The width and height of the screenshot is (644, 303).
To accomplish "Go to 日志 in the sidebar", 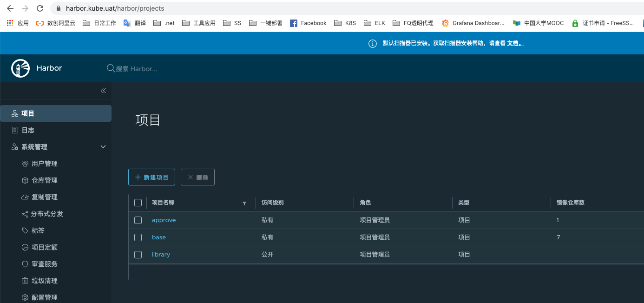I will (28, 130).
